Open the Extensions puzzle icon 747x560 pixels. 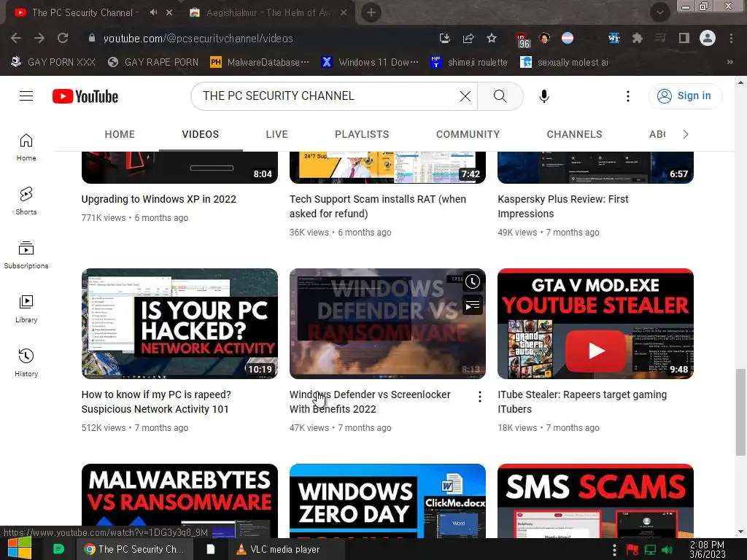(637, 38)
